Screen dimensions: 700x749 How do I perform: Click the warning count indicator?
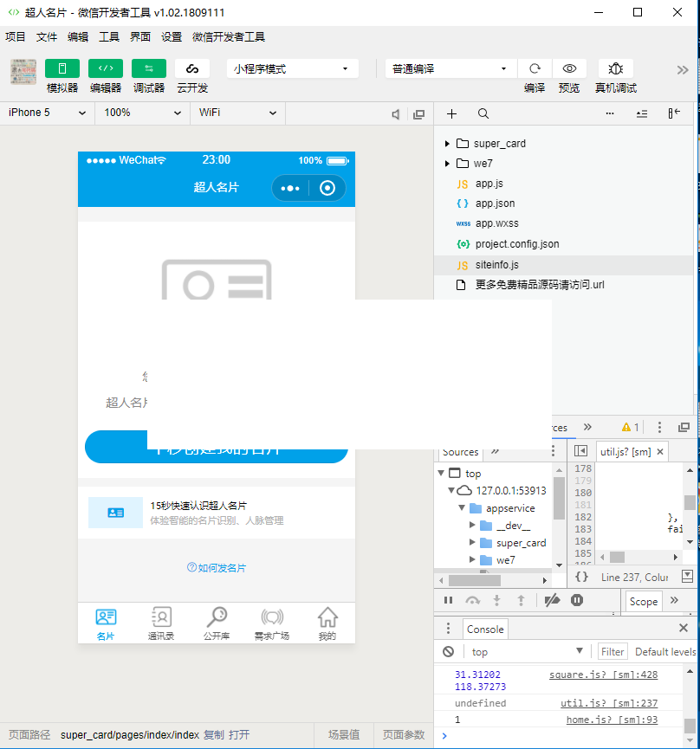click(630, 427)
